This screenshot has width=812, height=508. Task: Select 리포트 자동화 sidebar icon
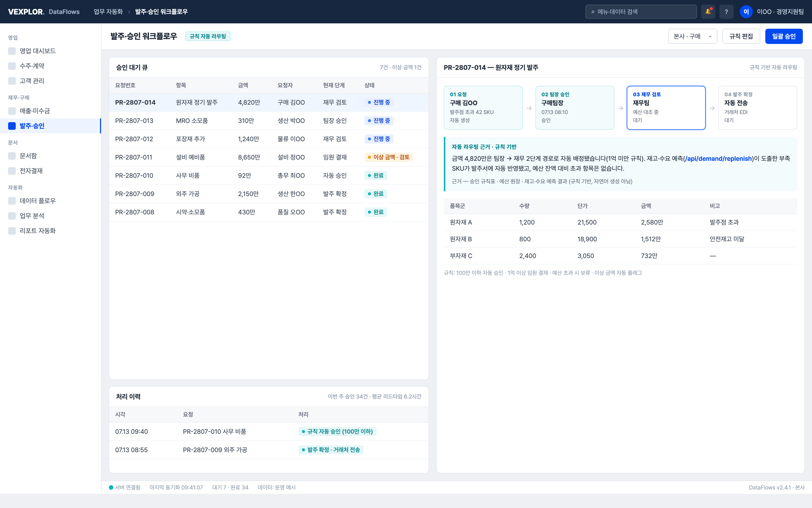coord(12,231)
